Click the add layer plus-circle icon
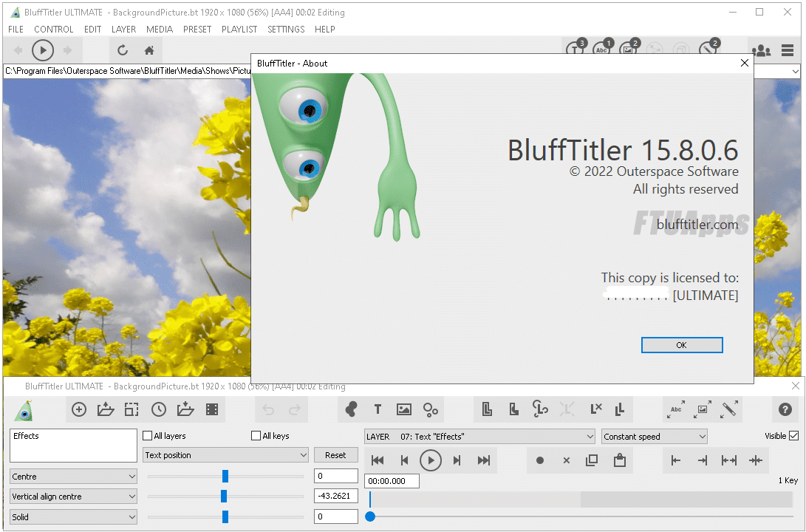This screenshot has width=806, height=532. tap(78, 409)
